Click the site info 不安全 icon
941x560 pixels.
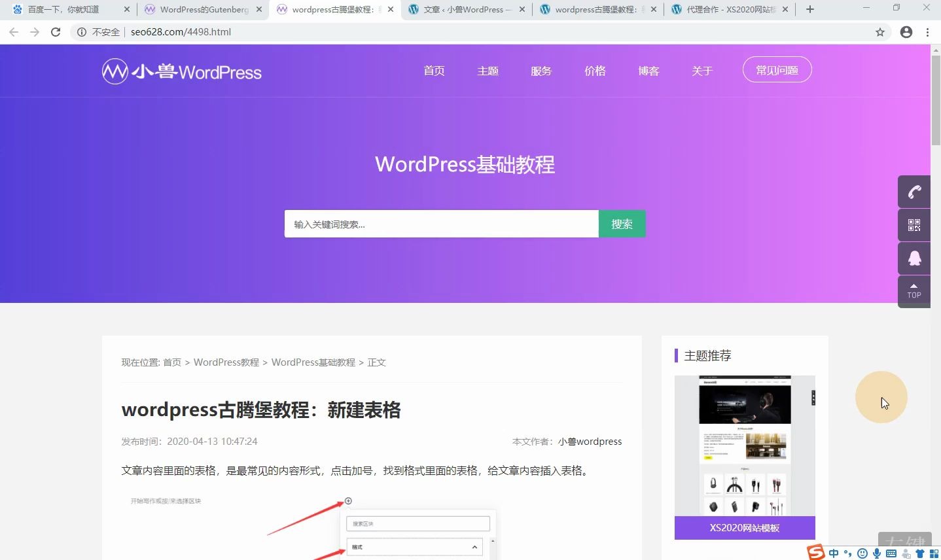82,32
